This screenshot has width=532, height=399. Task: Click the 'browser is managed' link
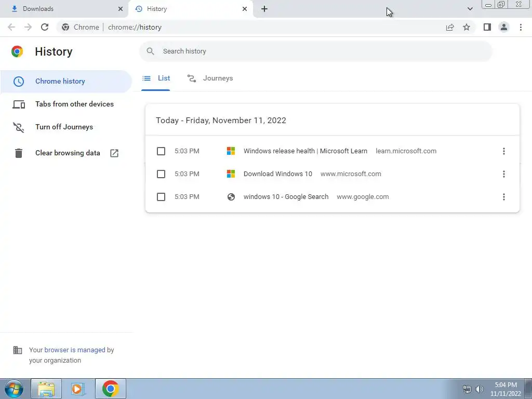75,350
